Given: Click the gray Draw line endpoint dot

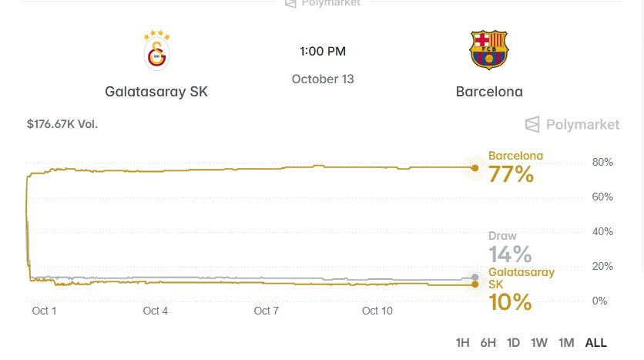Looking at the screenshot, I should point(475,278).
